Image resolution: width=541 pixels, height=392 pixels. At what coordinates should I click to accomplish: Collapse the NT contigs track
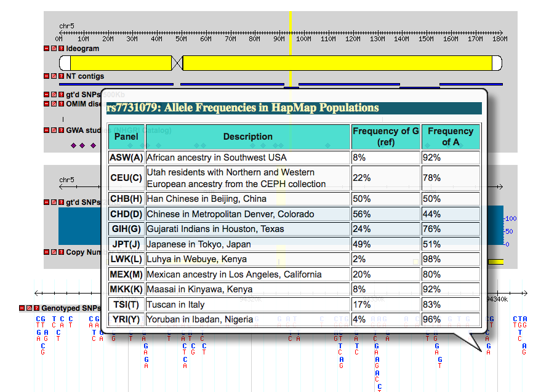click(x=47, y=76)
